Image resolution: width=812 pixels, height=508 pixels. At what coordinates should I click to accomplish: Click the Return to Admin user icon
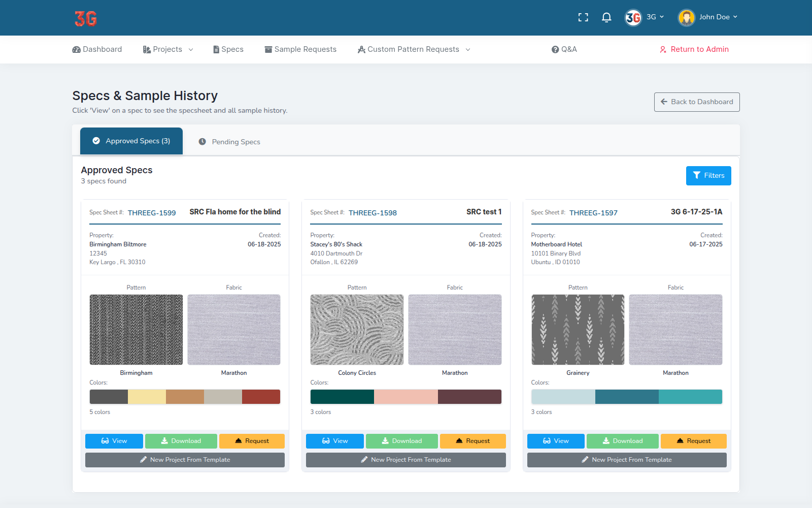(663, 50)
